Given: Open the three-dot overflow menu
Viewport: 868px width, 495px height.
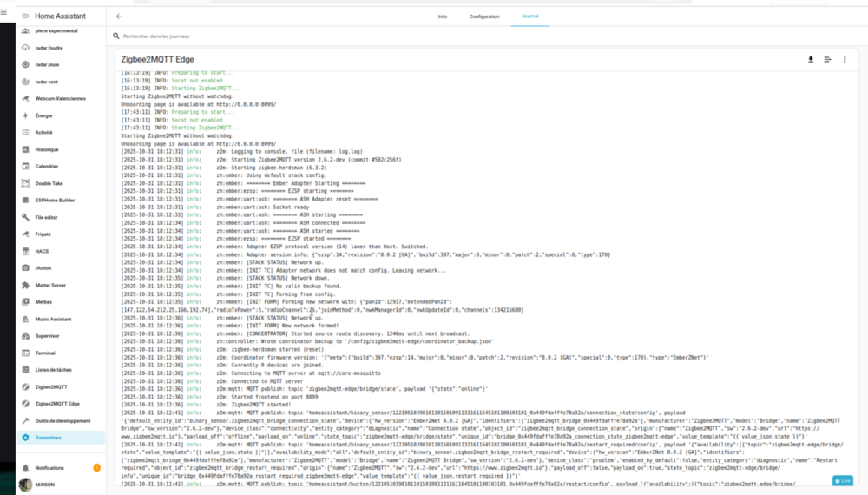Looking at the screenshot, I should click(845, 59).
